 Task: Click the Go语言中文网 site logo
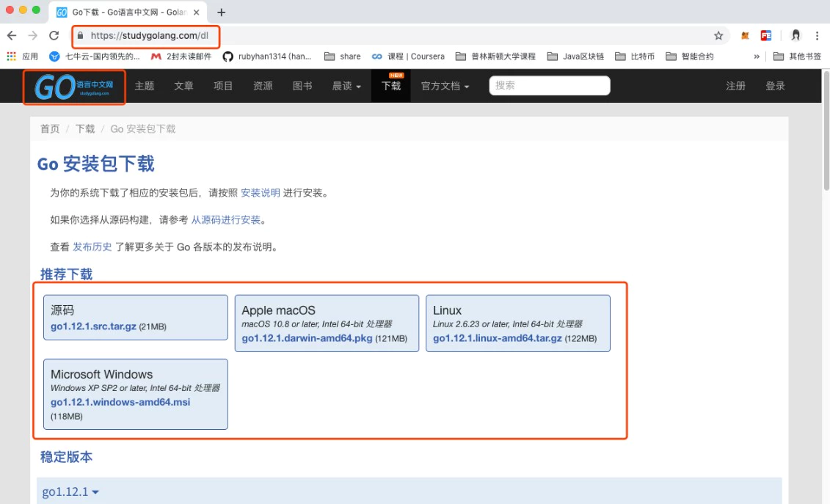[x=74, y=87]
